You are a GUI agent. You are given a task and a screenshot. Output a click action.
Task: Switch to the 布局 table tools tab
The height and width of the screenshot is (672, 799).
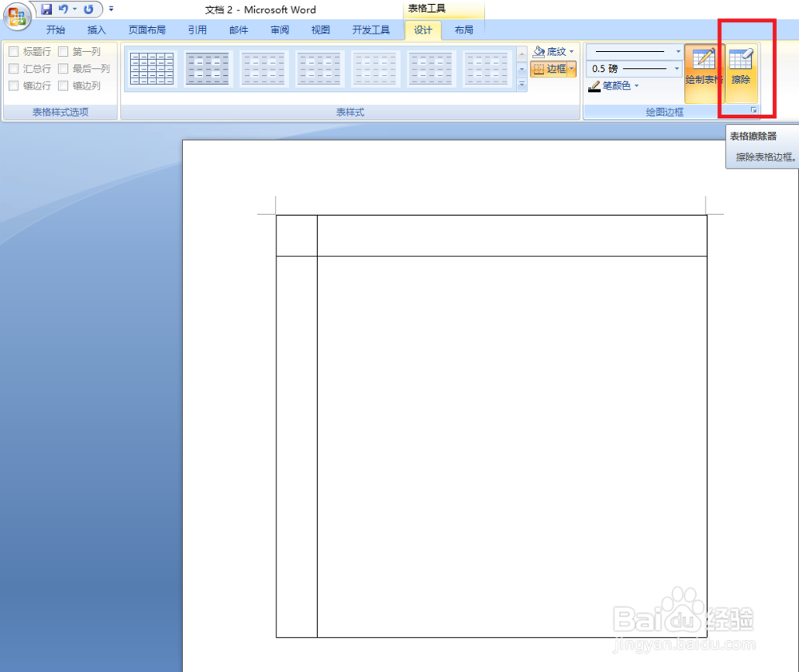pyautogui.click(x=463, y=30)
